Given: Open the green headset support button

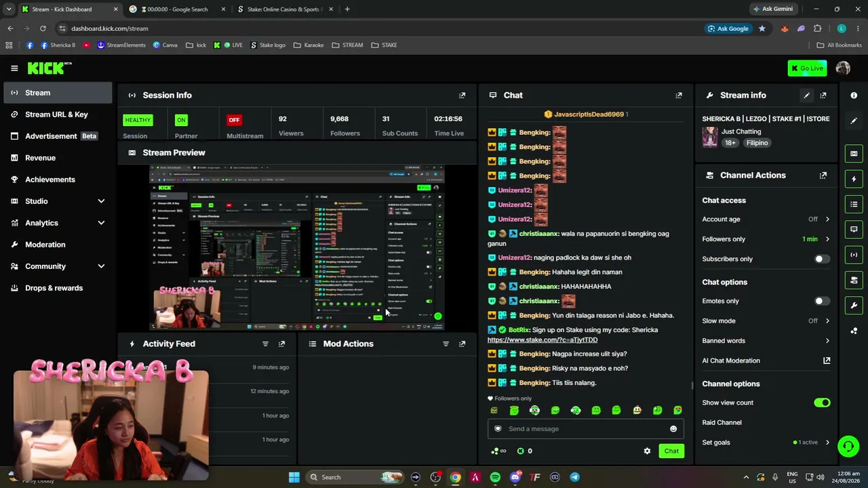Looking at the screenshot, I should coord(848,446).
